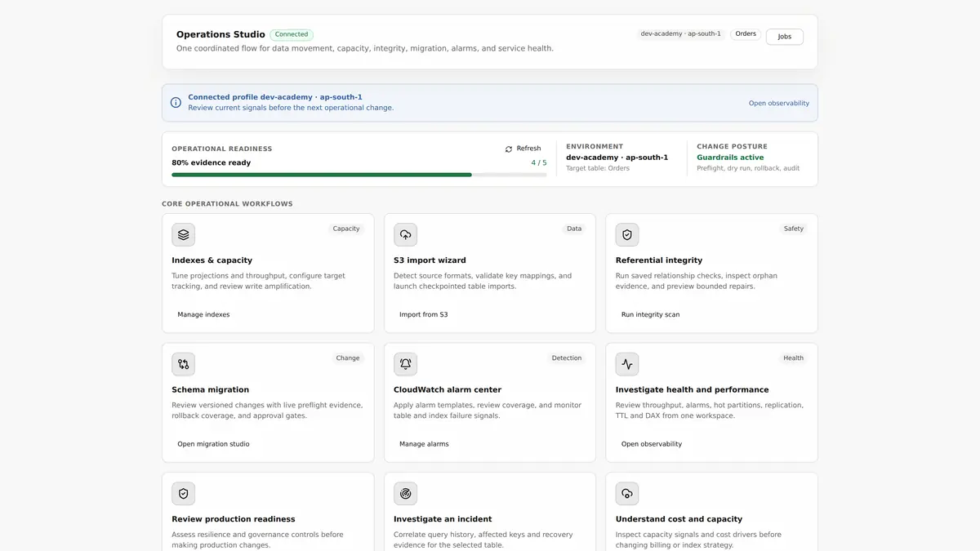Click Understand cost and capacity title
Screen dimensions: 980x551
pyautogui.click(x=679, y=519)
